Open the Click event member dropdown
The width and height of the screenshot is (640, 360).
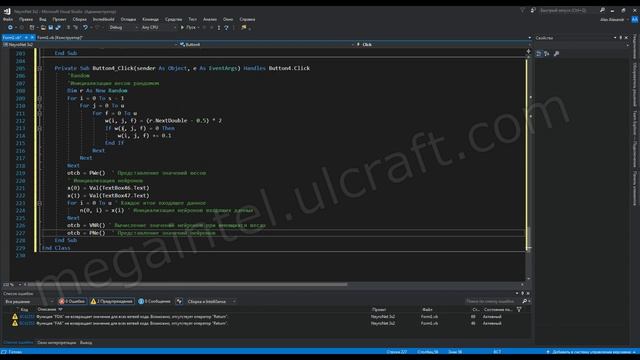pyautogui.click(x=443, y=44)
